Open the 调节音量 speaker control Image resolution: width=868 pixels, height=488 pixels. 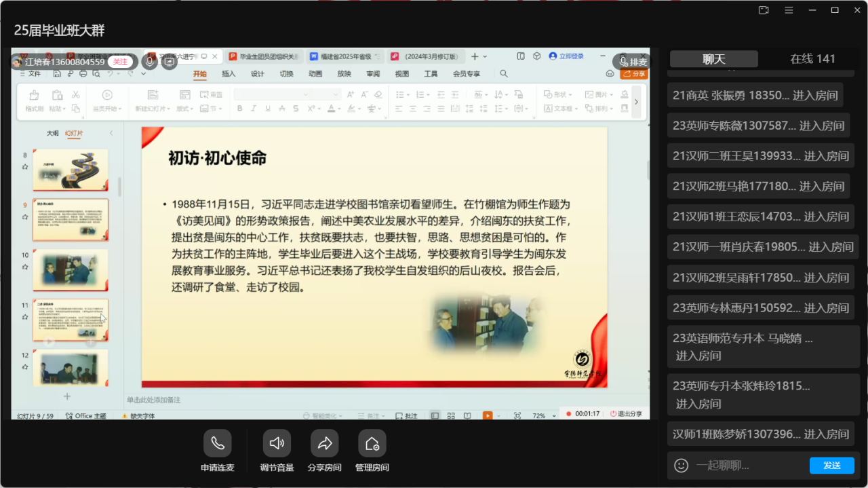click(277, 444)
